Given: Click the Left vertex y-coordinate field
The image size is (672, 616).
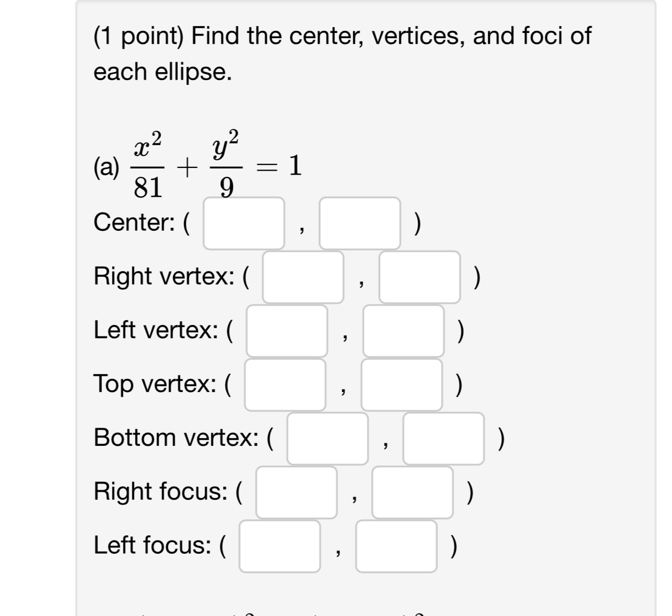Looking at the screenshot, I should coord(405,331).
